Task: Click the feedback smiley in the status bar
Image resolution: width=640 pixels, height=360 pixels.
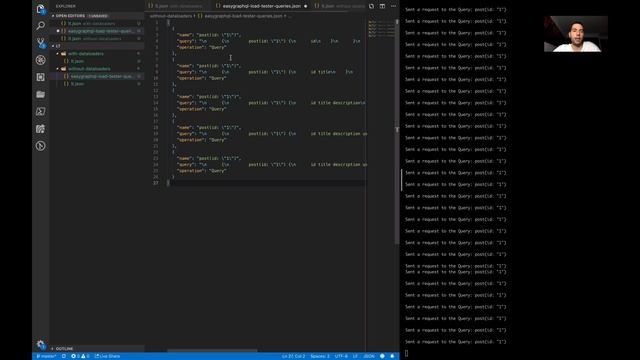Action: point(382,356)
